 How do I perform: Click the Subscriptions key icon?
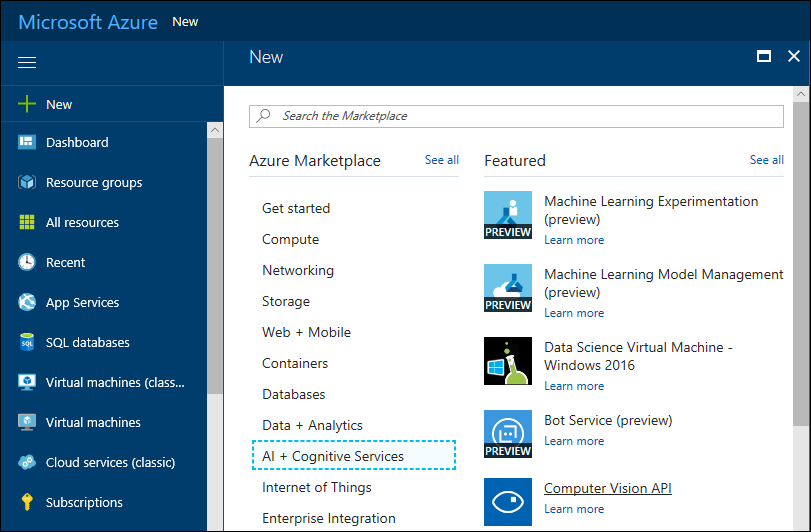coord(27,502)
